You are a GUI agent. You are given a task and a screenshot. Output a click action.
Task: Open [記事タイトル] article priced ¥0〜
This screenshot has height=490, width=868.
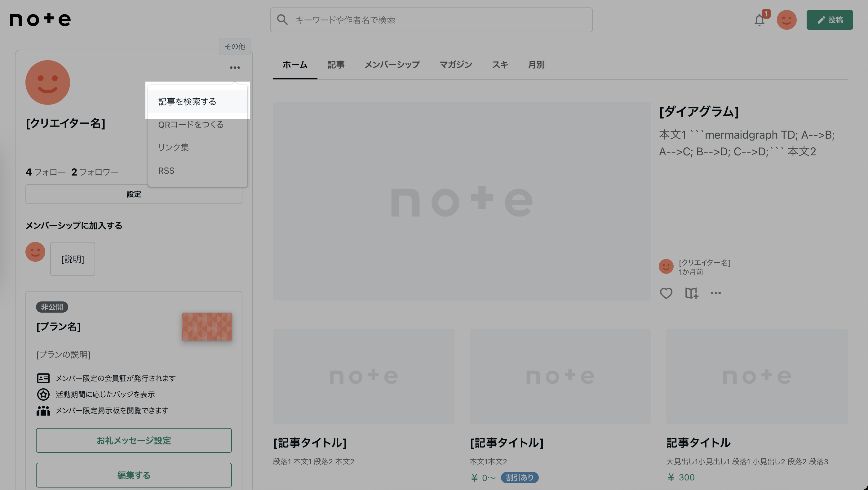(x=507, y=443)
